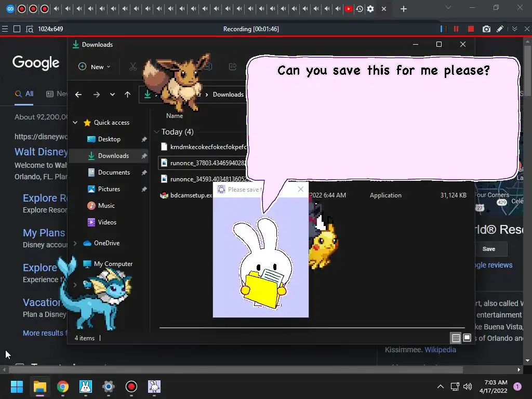This screenshot has height=399, width=532.
Task: Stop the recording with the red square
Action: pos(471,29)
